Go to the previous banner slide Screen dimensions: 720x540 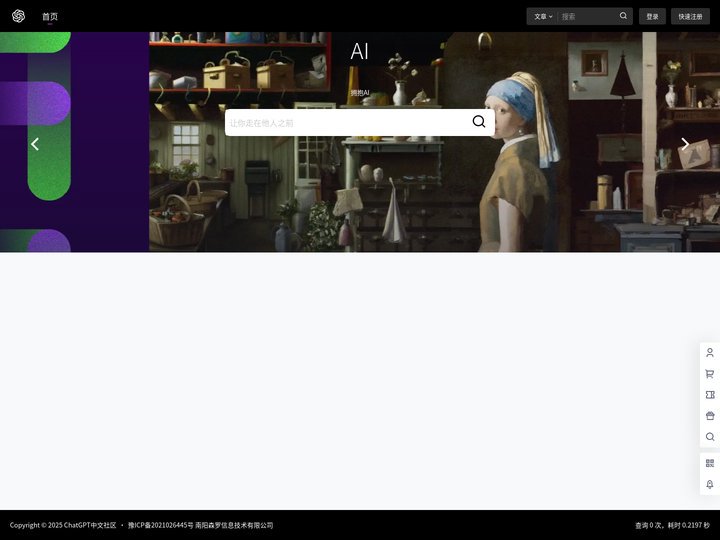click(35, 144)
